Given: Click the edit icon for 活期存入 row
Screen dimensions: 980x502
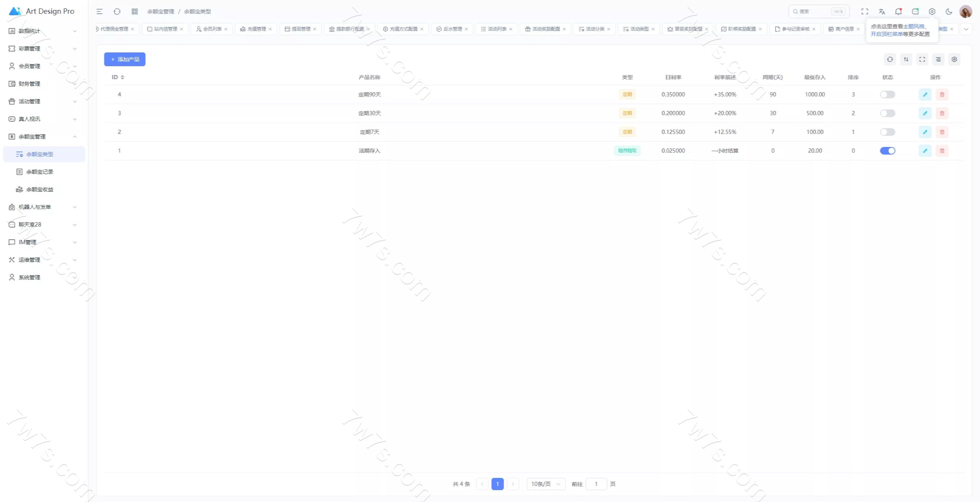Looking at the screenshot, I should pyautogui.click(x=925, y=151).
